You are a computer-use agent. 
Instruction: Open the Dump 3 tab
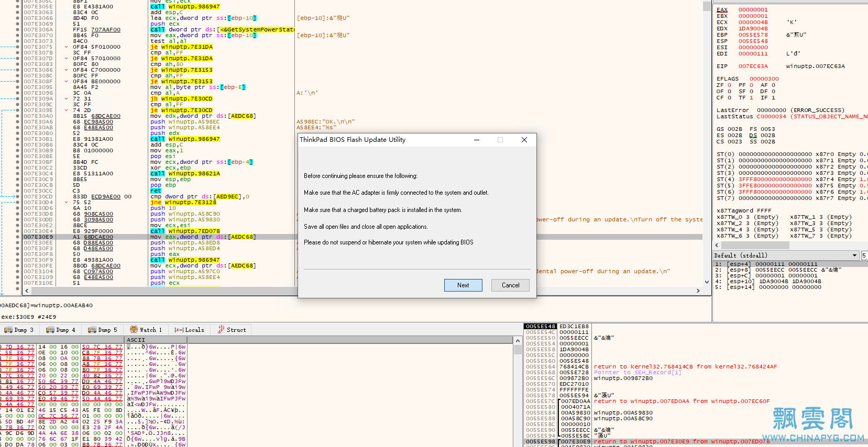click(x=18, y=330)
